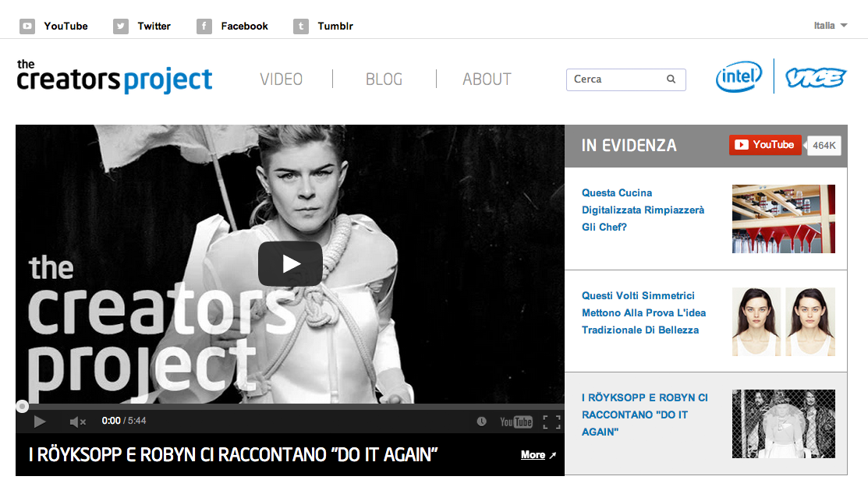
Task: Click the Watch Later clock icon in the player
Action: pos(482,422)
